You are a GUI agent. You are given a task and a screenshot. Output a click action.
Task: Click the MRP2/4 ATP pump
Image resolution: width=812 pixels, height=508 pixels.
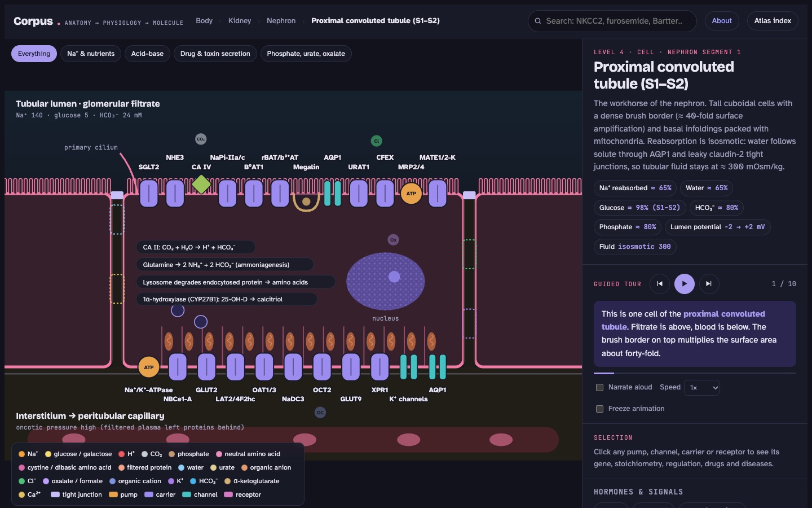tap(411, 194)
